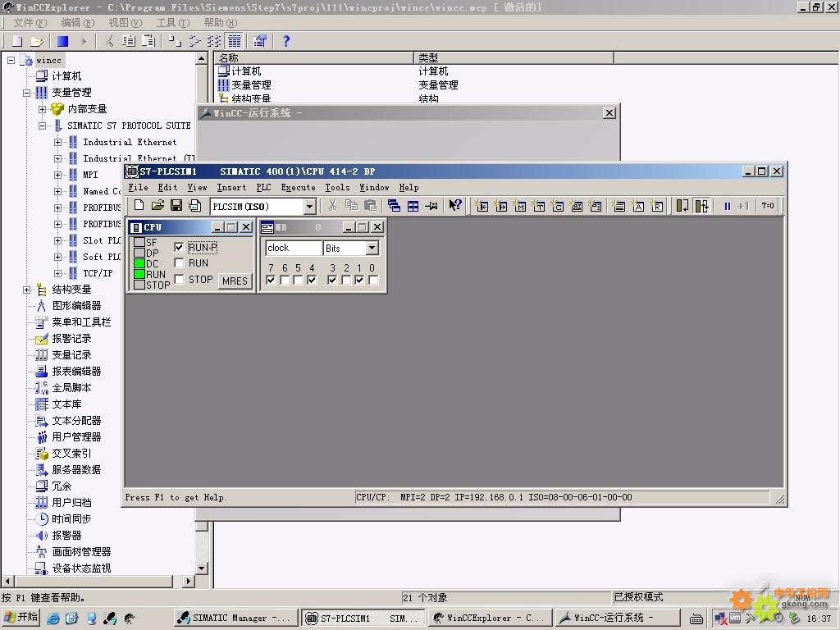Click the MRES memory reset button
Image resolution: width=840 pixels, height=630 pixels.
point(235,281)
